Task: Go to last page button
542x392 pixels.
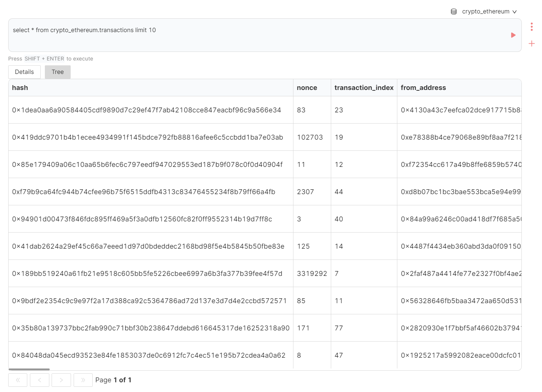Action: 83,380
